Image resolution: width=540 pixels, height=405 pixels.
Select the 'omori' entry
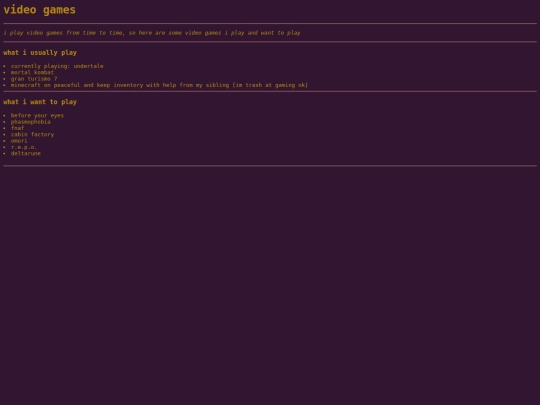click(19, 141)
